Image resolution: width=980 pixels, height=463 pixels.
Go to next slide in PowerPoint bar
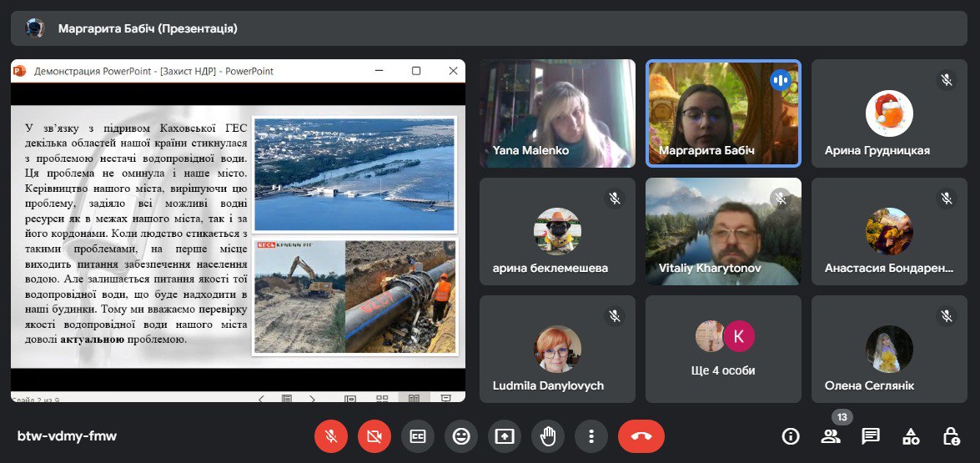pyautogui.click(x=313, y=399)
